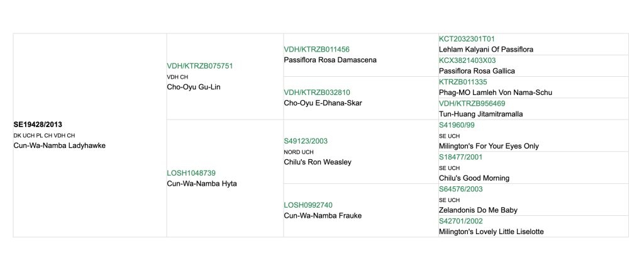Click the KTRZB011335 registration number
Screen dimensions: 644x270
point(463,82)
